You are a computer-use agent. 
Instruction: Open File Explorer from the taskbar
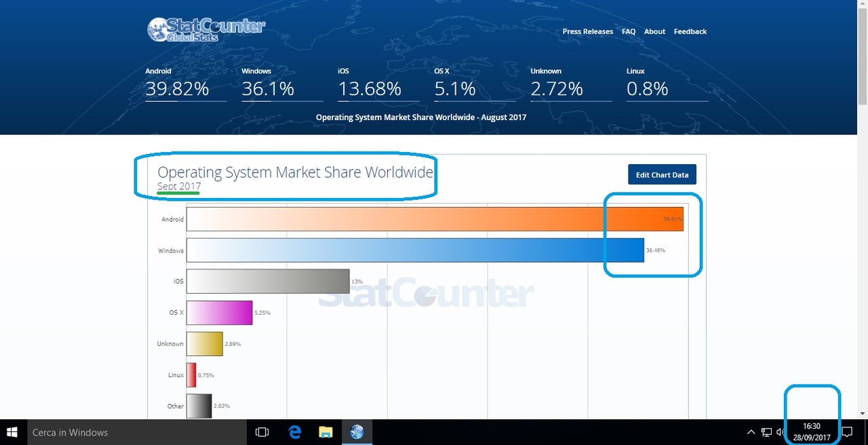click(325, 432)
